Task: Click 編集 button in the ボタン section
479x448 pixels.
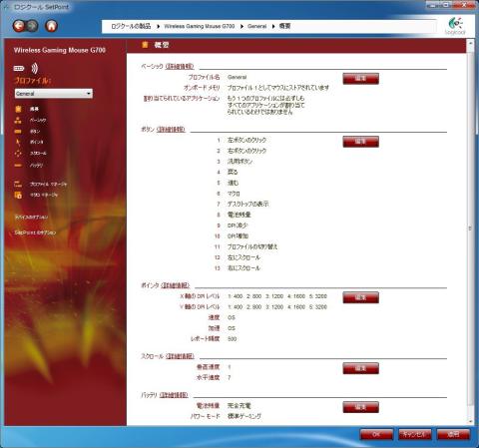Action: click(361, 142)
